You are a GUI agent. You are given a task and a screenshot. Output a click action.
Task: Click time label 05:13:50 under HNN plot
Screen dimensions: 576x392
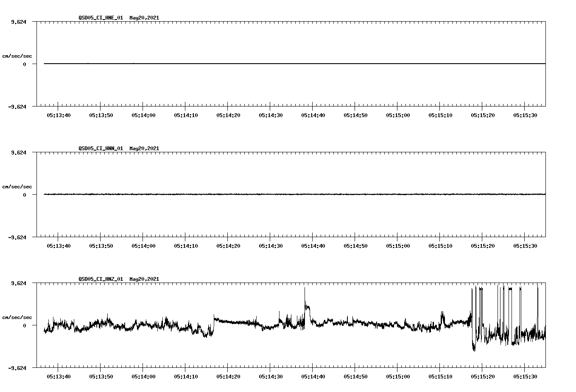coord(101,246)
